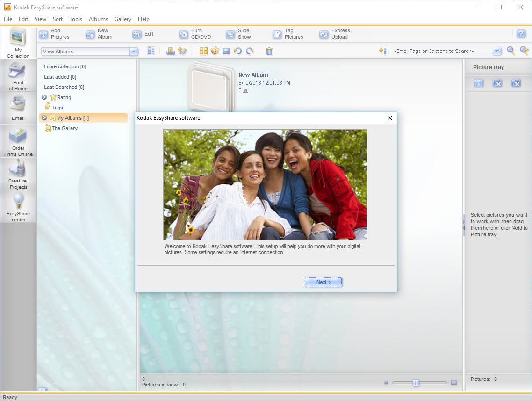
Task: Click the magnifier with star search icon
Action: 524,51
